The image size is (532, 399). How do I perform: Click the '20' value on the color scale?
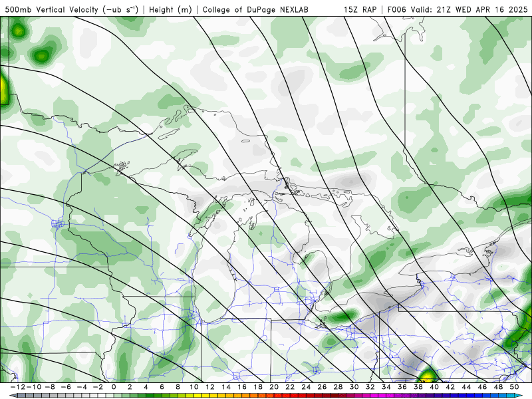click(x=274, y=387)
